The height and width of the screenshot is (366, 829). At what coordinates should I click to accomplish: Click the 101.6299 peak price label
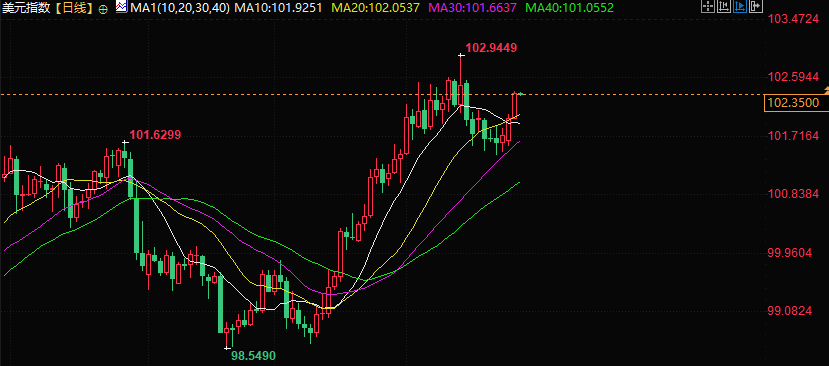pos(155,135)
